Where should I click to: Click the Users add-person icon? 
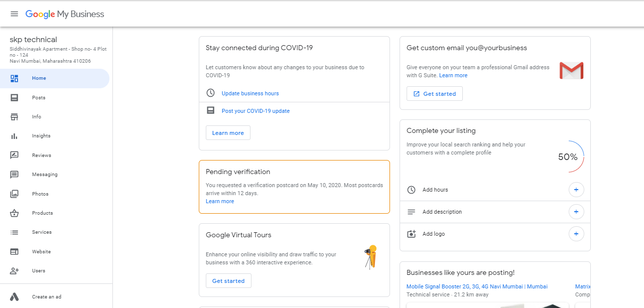click(x=15, y=271)
